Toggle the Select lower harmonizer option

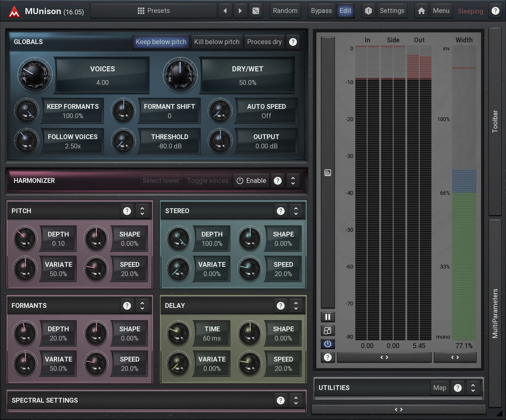pyautogui.click(x=161, y=181)
